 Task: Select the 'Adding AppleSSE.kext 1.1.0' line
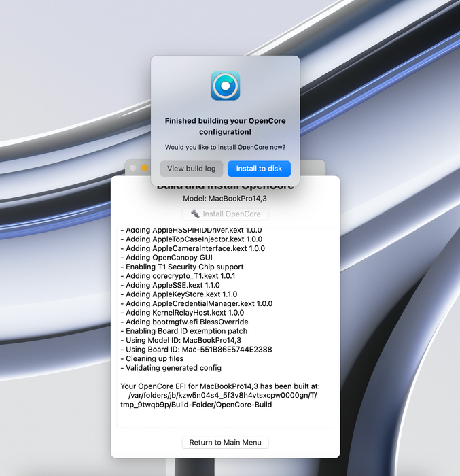tap(171, 285)
